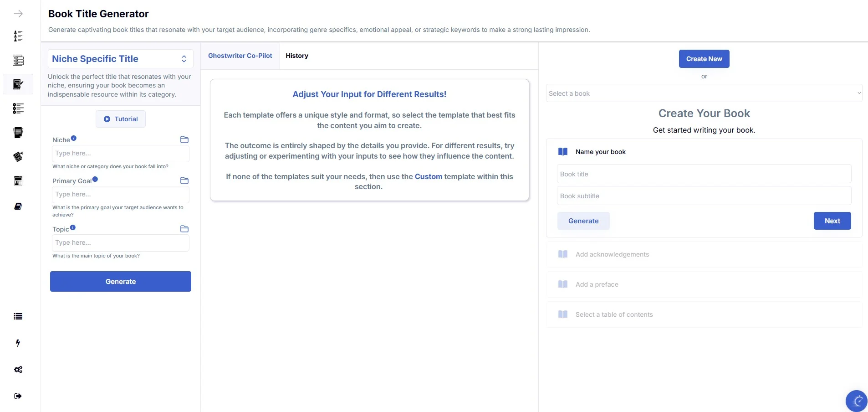
Task: Click the info icon beside Primary Goal
Action: click(x=95, y=179)
